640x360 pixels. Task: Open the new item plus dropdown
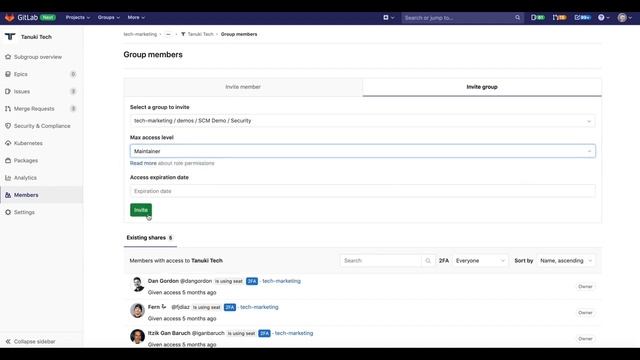[389, 18]
